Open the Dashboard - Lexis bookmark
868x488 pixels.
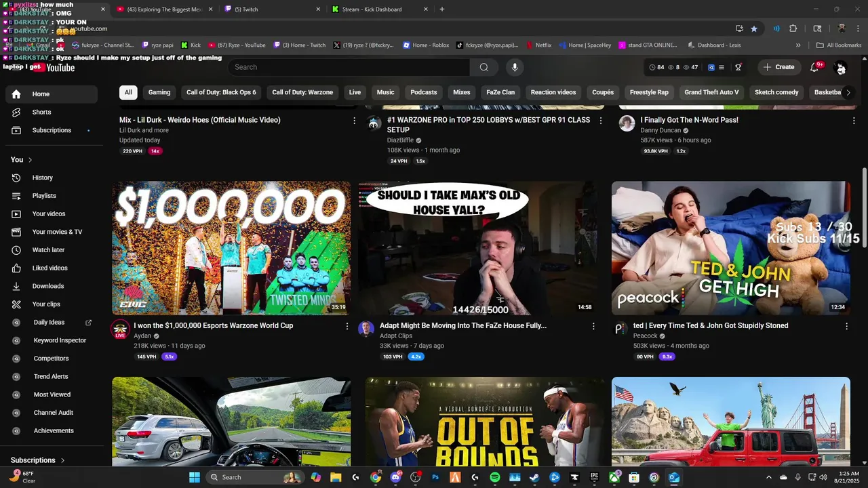coord(714,45)
